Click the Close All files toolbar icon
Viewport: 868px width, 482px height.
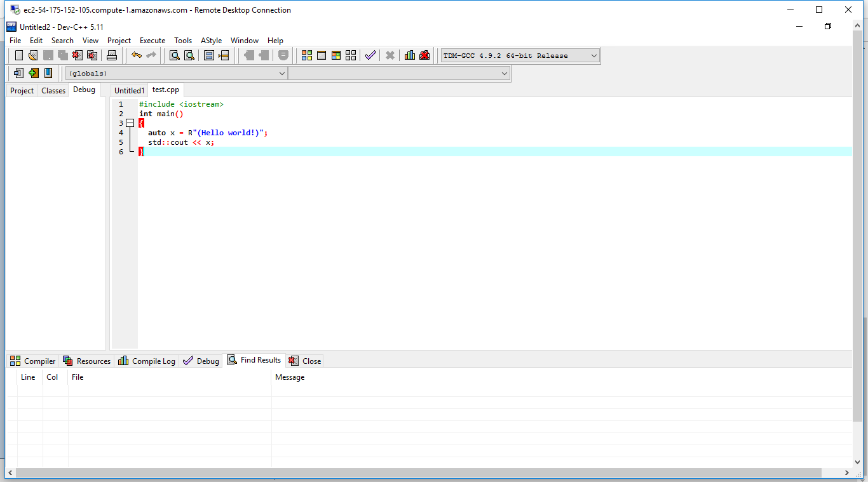point(92,55)
